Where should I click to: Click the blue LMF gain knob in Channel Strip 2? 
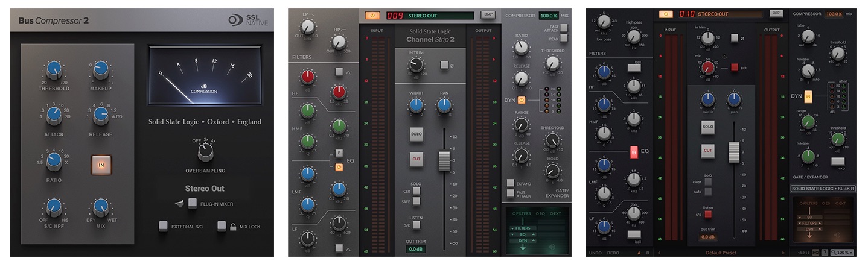coord(308,174)
